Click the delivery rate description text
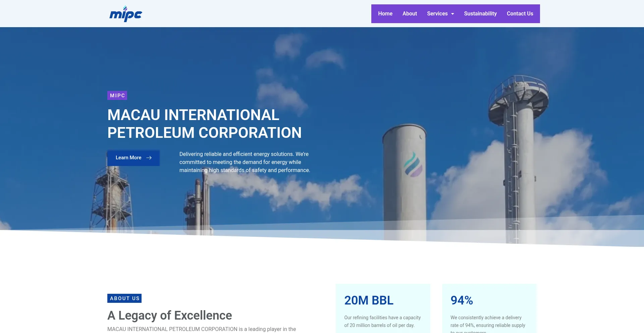The width and height of the screenshot is (644, 333). (487, 322)
